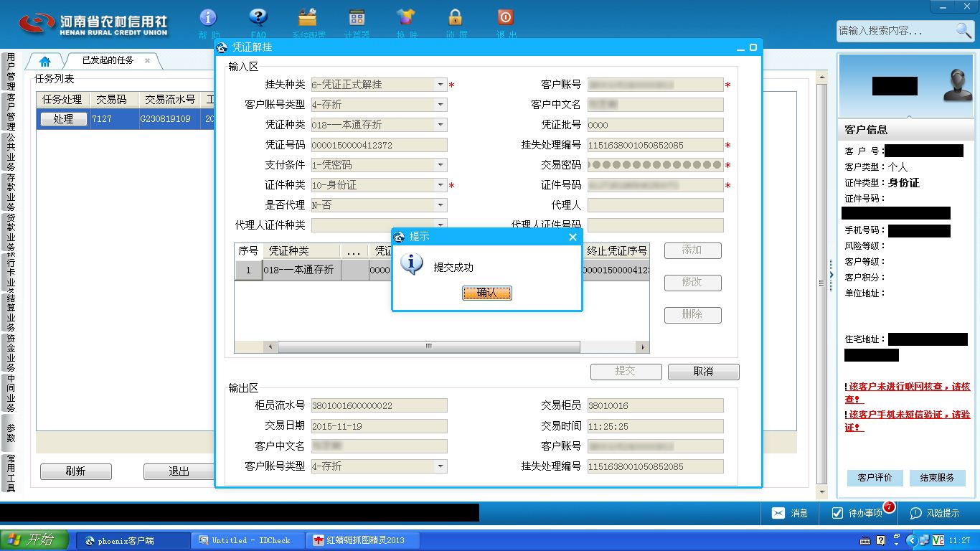The image size is (980, 551).
Task: Switch to 资金业务 side tab
Action: coord(11,353)
